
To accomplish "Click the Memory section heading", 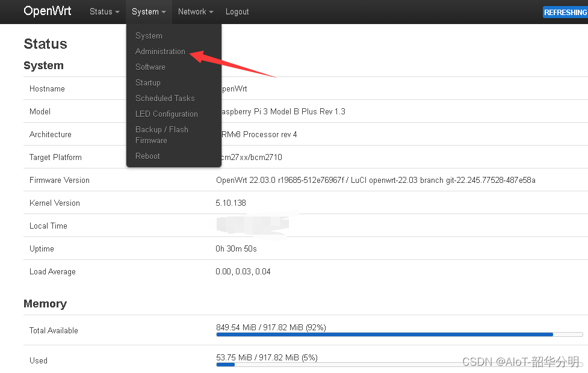I will tap(45, 304).
